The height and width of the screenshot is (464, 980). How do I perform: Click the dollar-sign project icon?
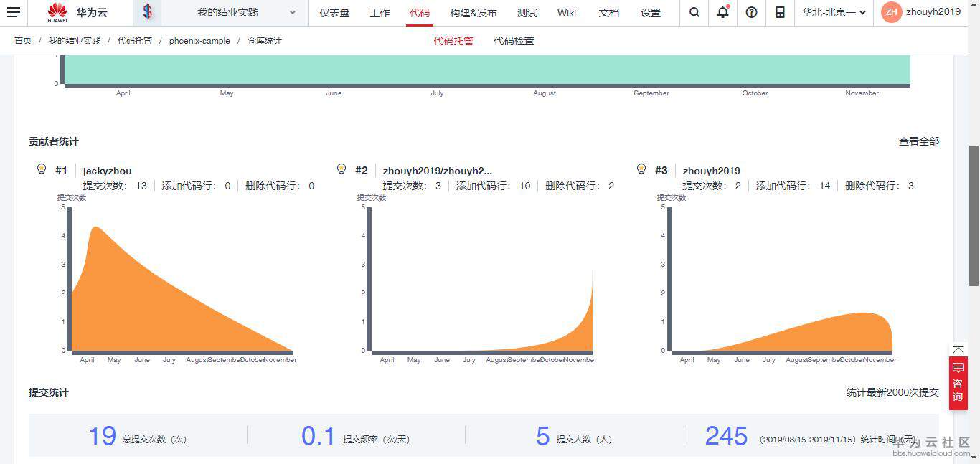coord(147,12)
